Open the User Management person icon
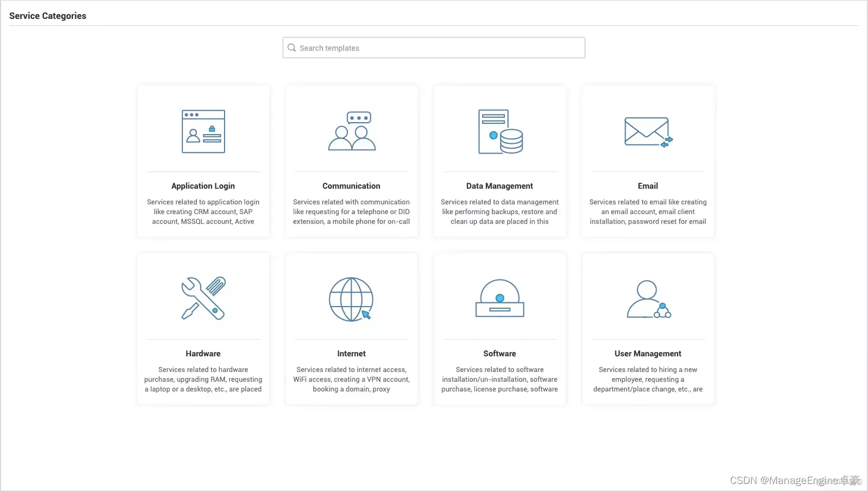 [x=648, y=299]
